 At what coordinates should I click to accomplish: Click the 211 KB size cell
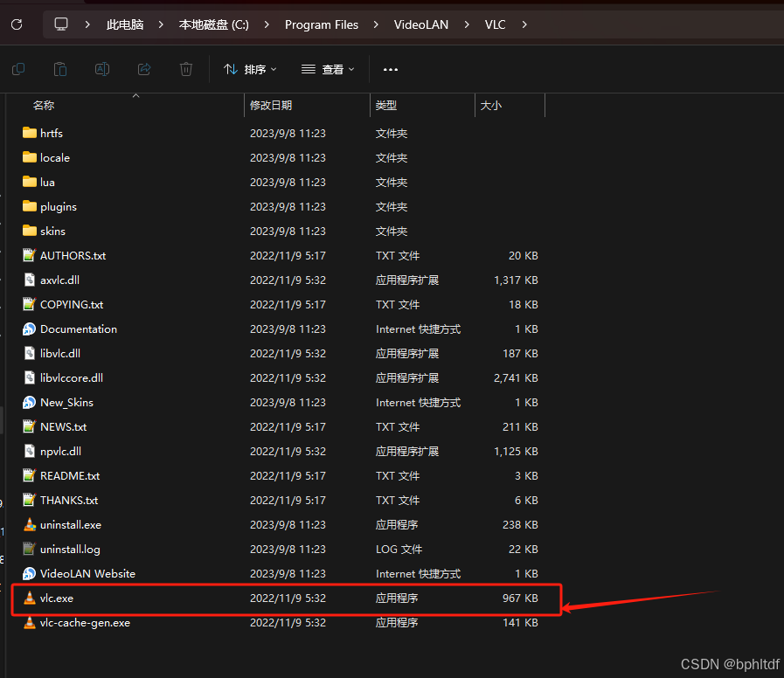[520, 426]
